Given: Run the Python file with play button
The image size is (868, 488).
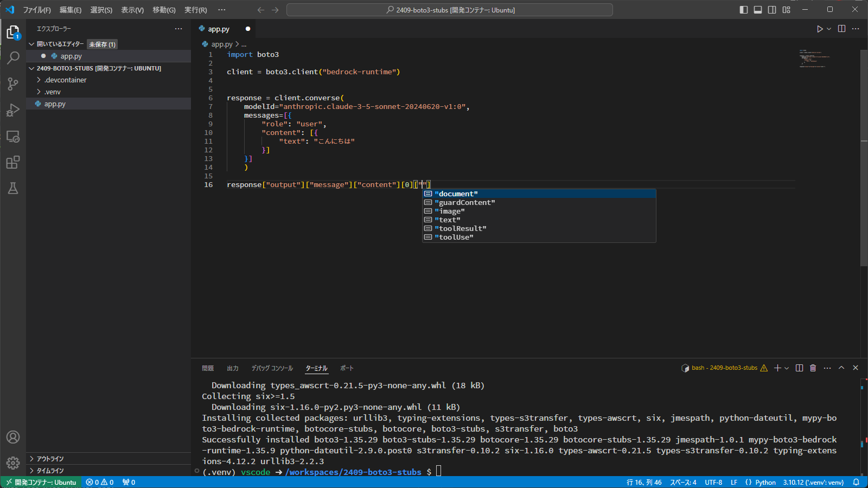Looking at the screenshot, I should 820,29.
